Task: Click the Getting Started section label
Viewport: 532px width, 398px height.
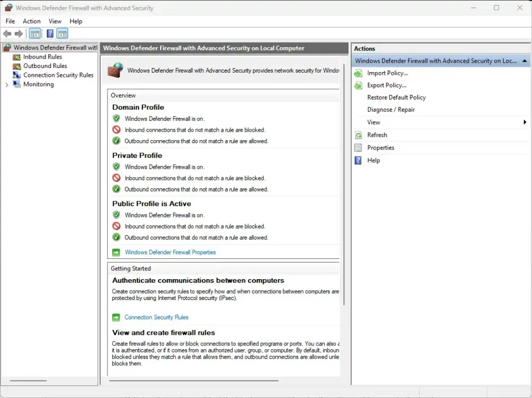Action: (x=130, y=269)
